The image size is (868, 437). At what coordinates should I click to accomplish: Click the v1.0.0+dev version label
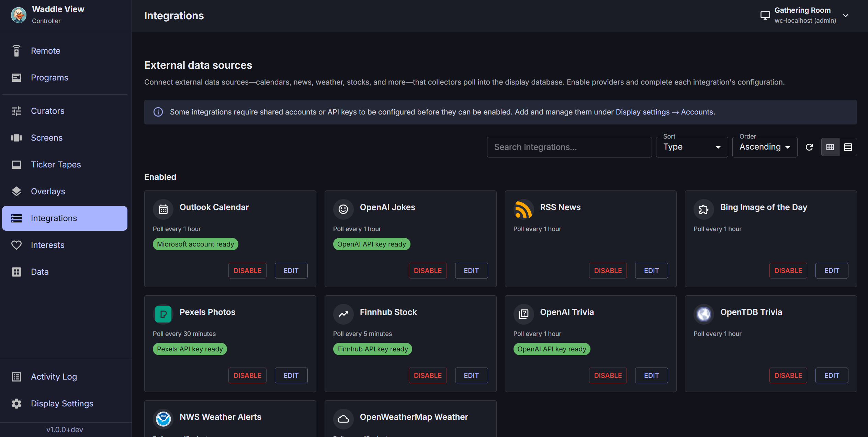click(x=65, y=429)
